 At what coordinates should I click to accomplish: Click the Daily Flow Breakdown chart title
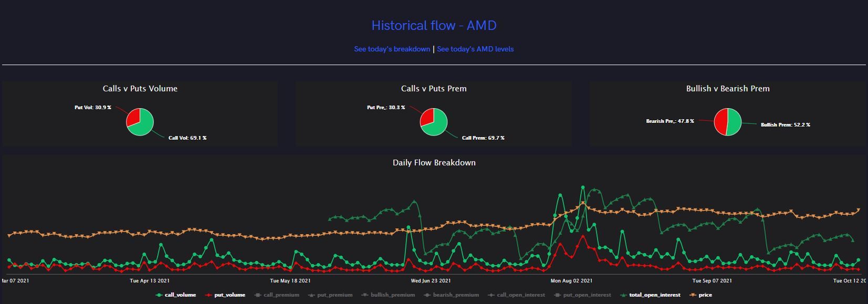(x=433, y=163)
